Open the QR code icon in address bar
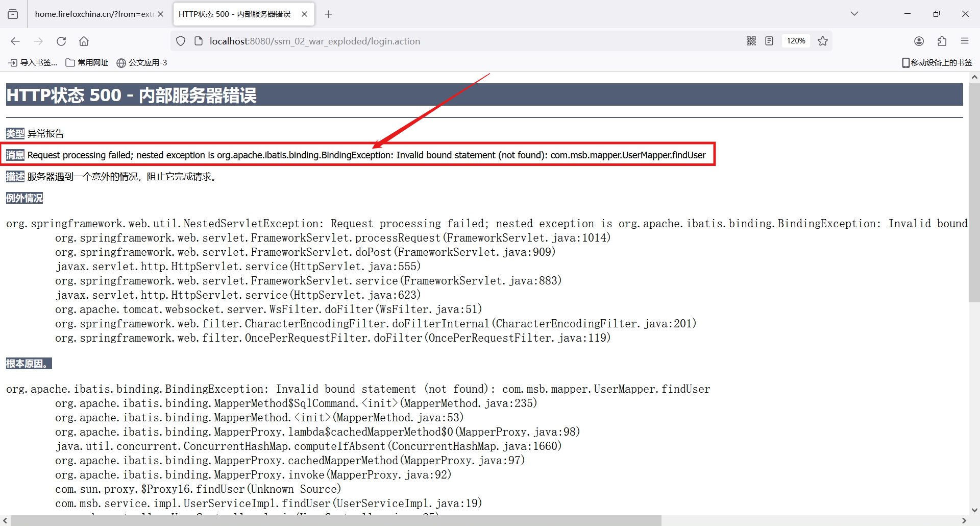 (751, 41)
